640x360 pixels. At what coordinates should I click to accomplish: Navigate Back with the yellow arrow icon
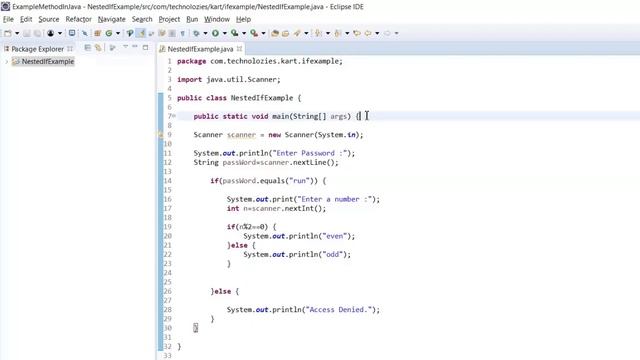point(368,33)
